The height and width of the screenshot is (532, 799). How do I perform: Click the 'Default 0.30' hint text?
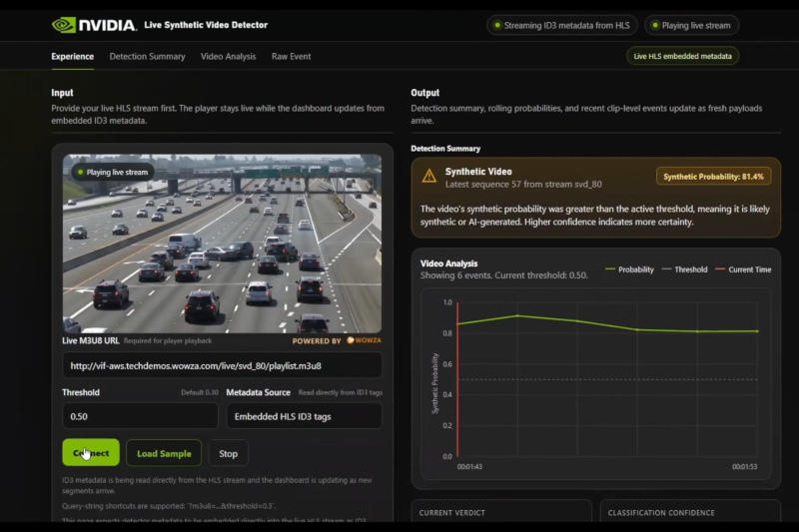[x=199, y=392]
